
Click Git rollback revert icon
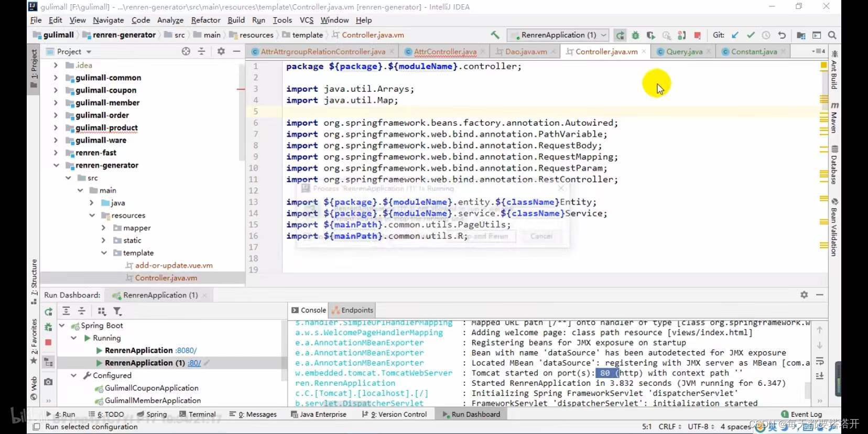point(782,35)
